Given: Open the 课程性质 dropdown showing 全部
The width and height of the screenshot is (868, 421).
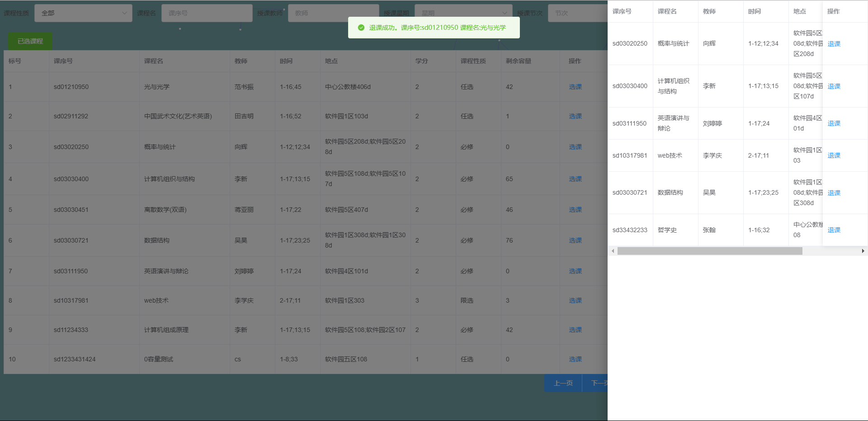Looking at the screenshot, I should point(83,13).
